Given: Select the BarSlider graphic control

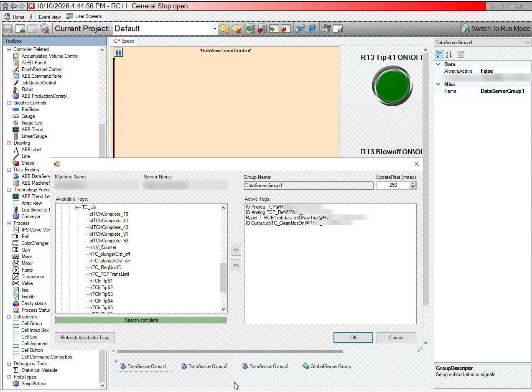Looking at the screenshot, I should point(30,109).
